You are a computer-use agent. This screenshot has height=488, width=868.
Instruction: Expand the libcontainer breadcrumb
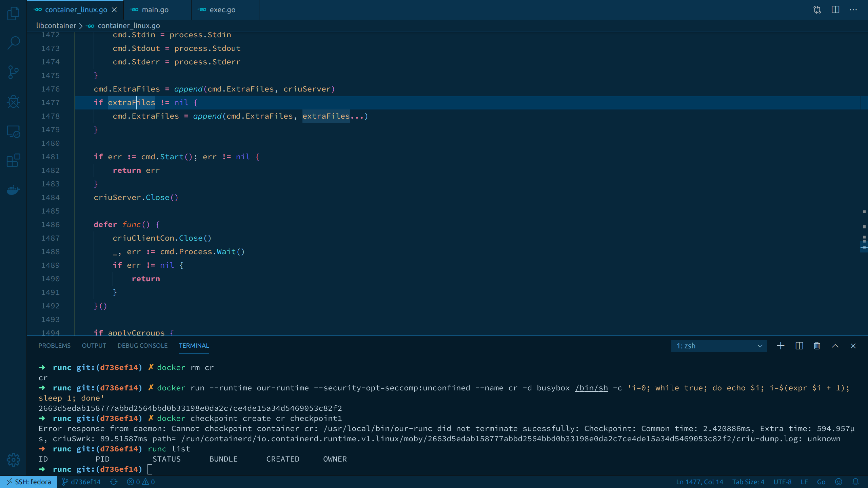pyautogui.click(x=56, y=25)
